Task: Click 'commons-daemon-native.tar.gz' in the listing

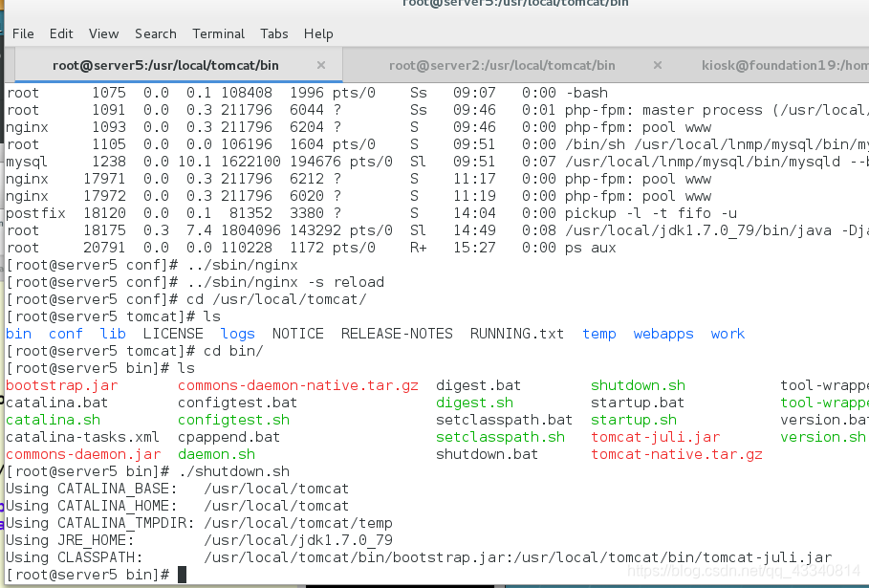Action: click(x=298, y=385)
